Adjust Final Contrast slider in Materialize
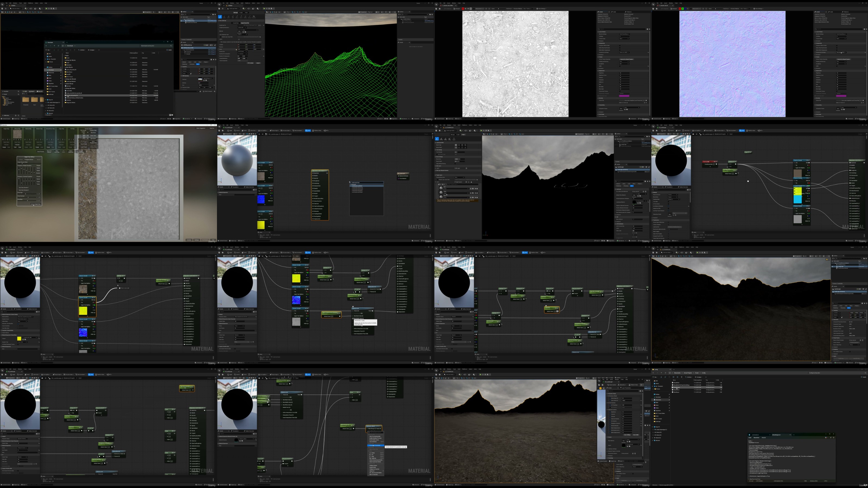Image resolution: width=868 pixels, height=488 pixels. coord(28,197)
